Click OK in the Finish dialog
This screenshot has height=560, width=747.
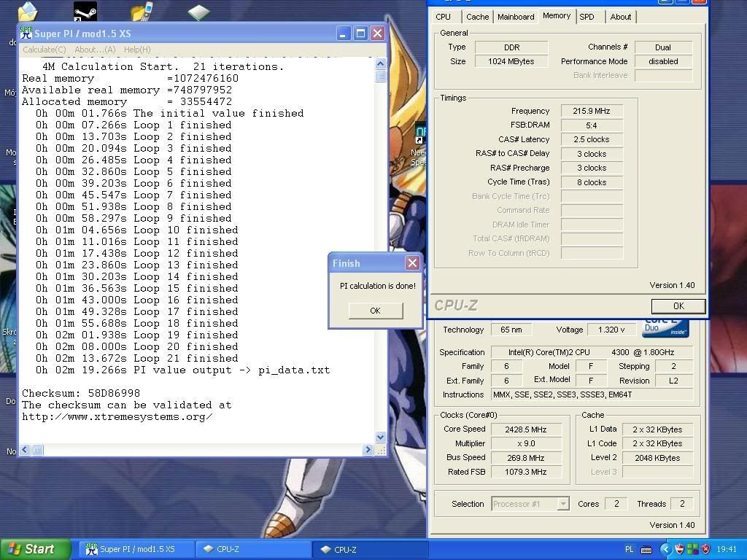point(376,311)
